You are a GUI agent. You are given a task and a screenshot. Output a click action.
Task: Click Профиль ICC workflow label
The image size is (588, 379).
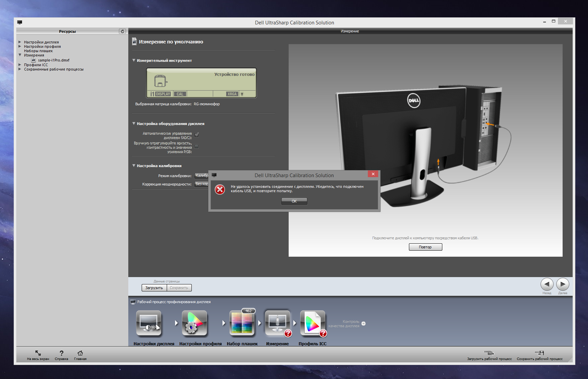point(313,344)
